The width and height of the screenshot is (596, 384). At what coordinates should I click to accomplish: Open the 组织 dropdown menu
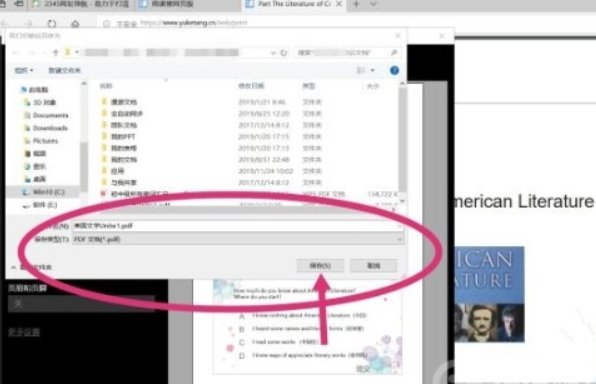click(24, 70)
